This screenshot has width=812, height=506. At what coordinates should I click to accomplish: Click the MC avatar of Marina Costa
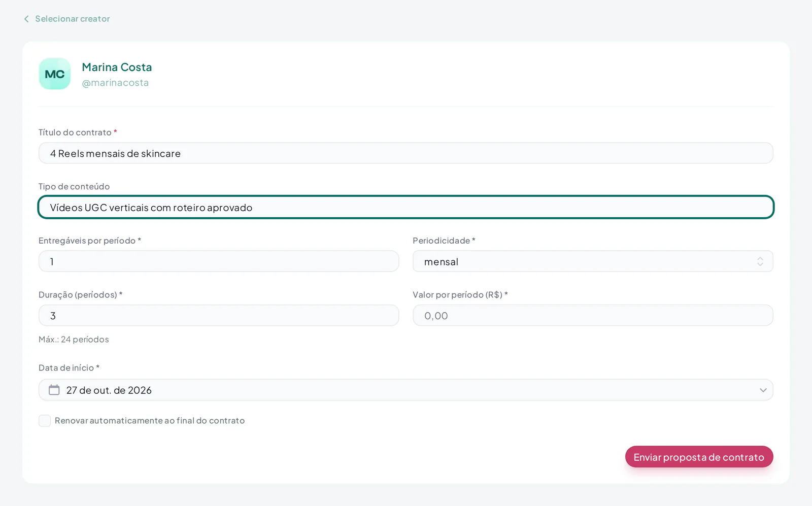pyautogui.click(x=55, y=74)
